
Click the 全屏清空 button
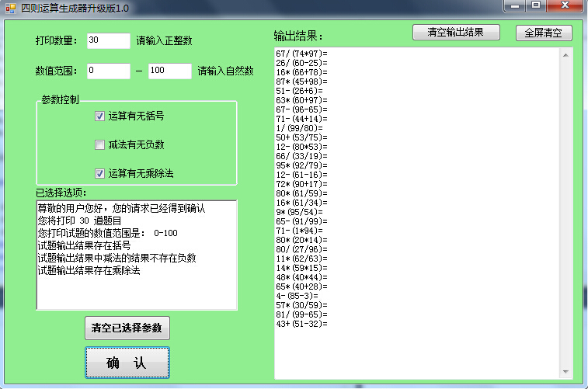[544, 33]
